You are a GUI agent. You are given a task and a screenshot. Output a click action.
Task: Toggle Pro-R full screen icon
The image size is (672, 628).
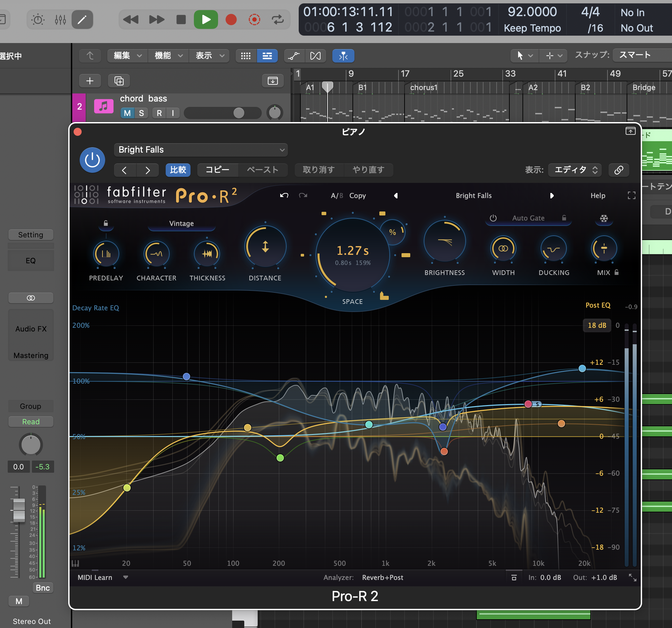tap(631, 195)
